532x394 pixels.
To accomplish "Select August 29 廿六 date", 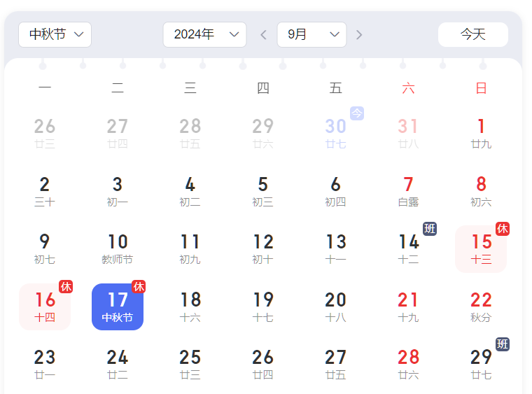I will pos(263,134).
